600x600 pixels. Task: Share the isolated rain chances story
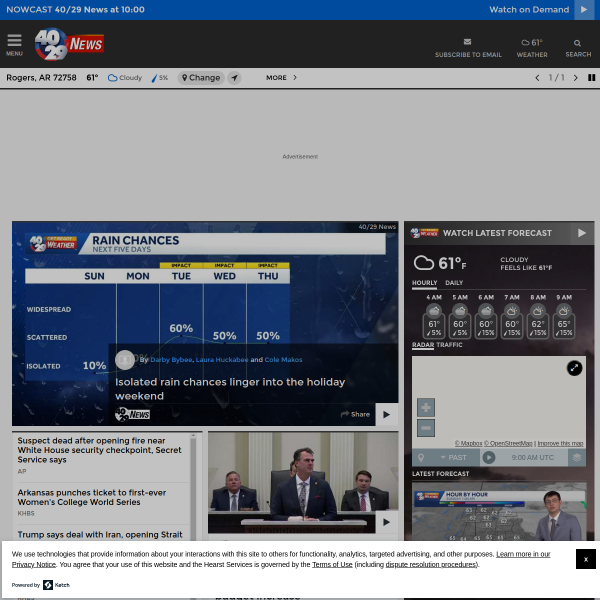tap(355, 414)
